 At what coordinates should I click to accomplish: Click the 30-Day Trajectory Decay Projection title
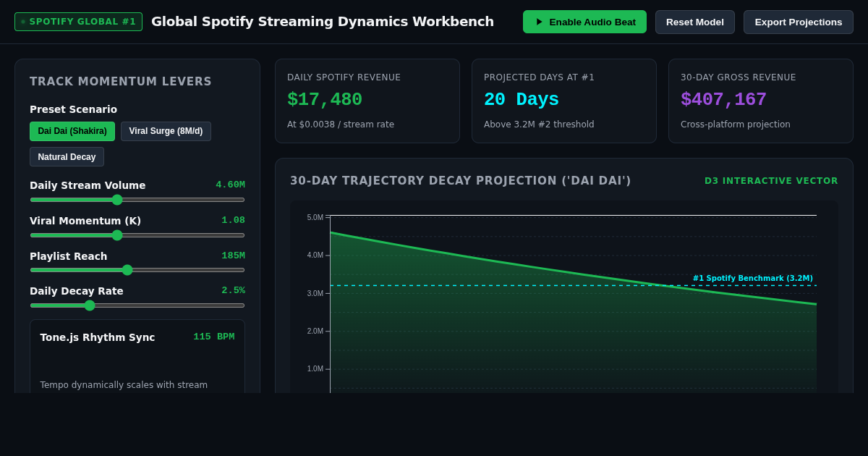tap(461, 181)
